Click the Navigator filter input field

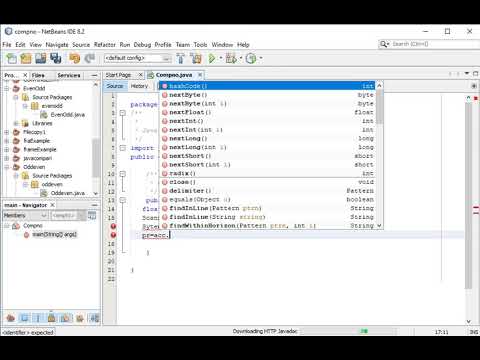point(64,216)
